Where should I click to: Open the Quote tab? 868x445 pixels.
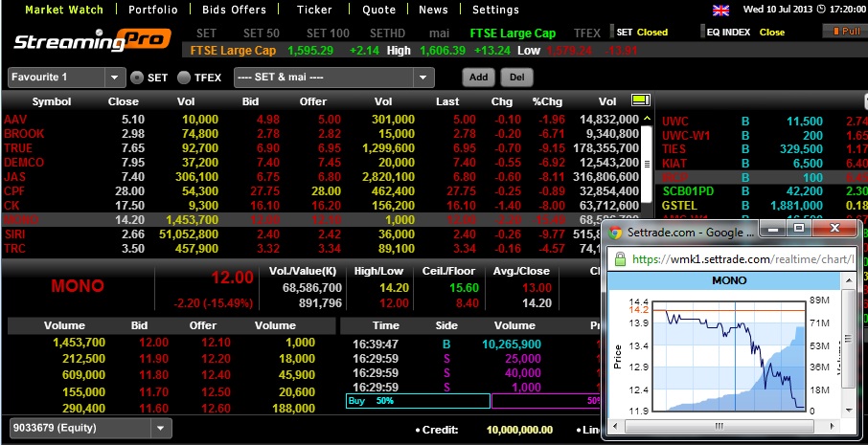click(x=378, y=10)
